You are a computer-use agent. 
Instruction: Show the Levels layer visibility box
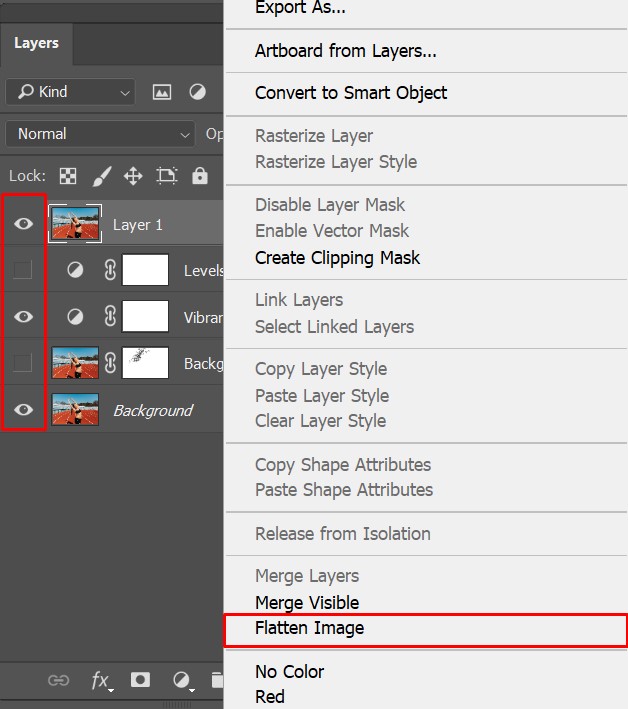tap(23, 270)
